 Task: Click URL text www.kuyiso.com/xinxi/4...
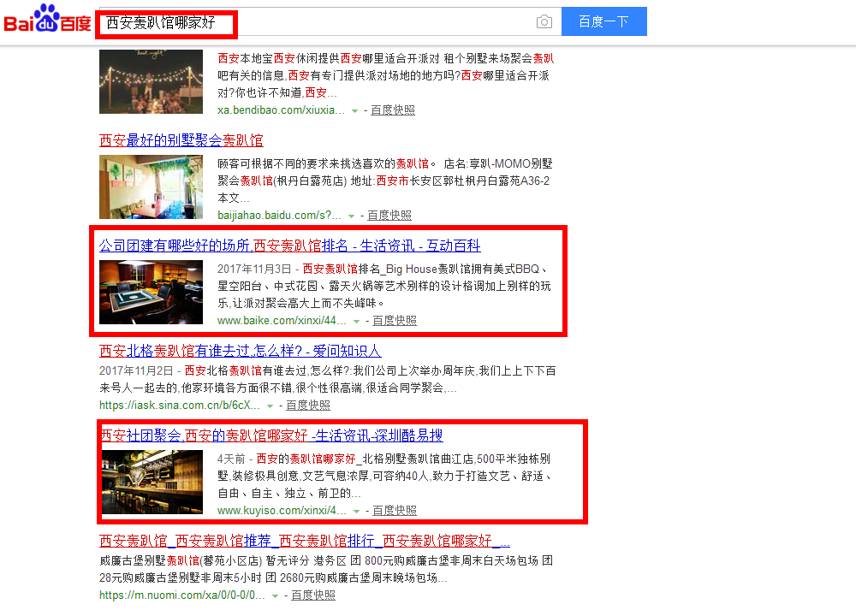pos(282,511)
